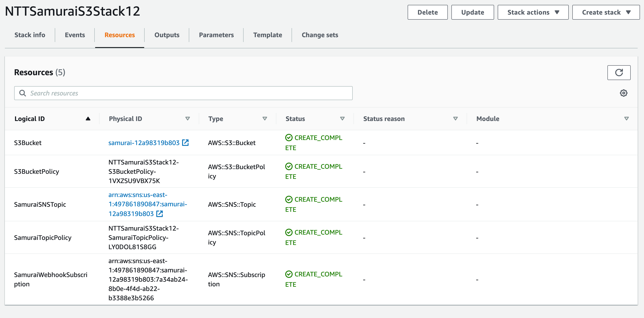Open external link icon after SNS topic ARN
Screen dimensions: 644x318
tap(159, 214)
